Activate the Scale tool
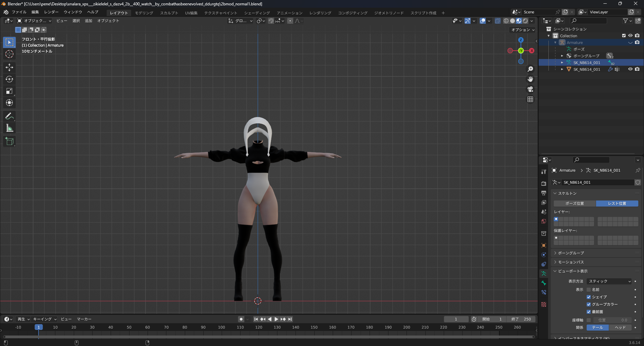Image resolution: width=644 pixels, height=346 pixels. (x=9, y=91)
